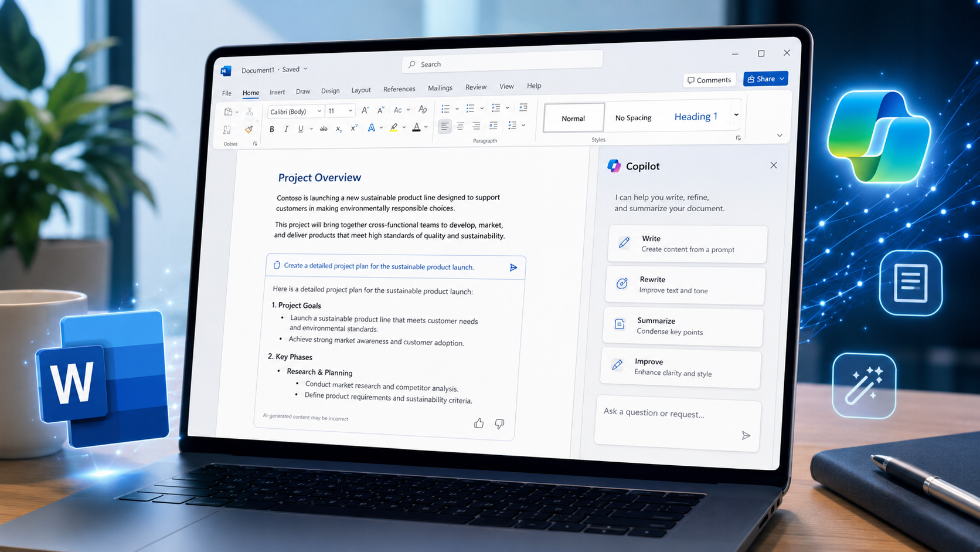Open the font size 11 dropdown
The height and width of the screenshot is (552, 980).
[351, 110]
